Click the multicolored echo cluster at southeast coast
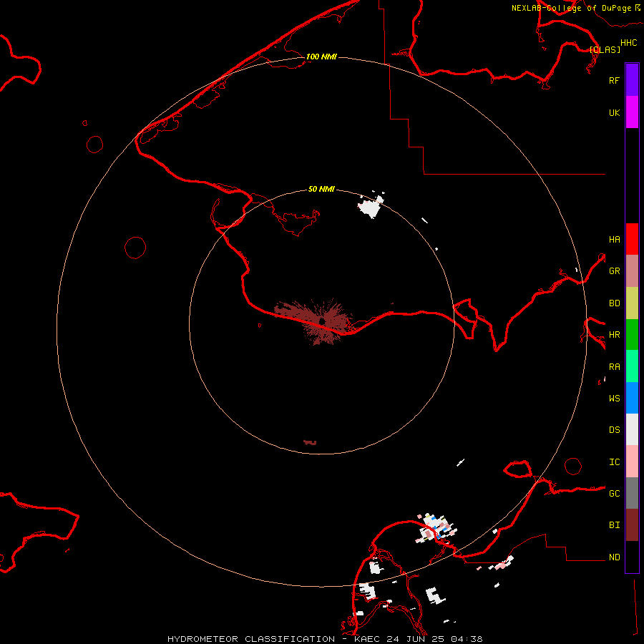 point(436,528)
